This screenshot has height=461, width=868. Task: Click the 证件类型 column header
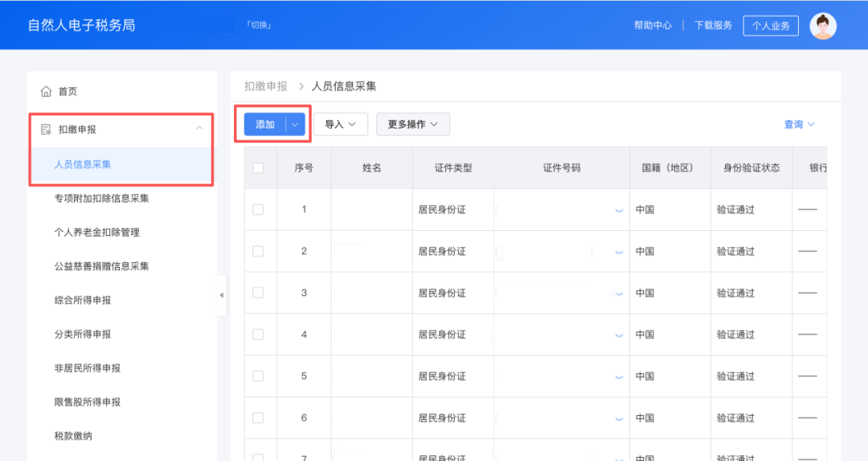click(x=452, y=168)
